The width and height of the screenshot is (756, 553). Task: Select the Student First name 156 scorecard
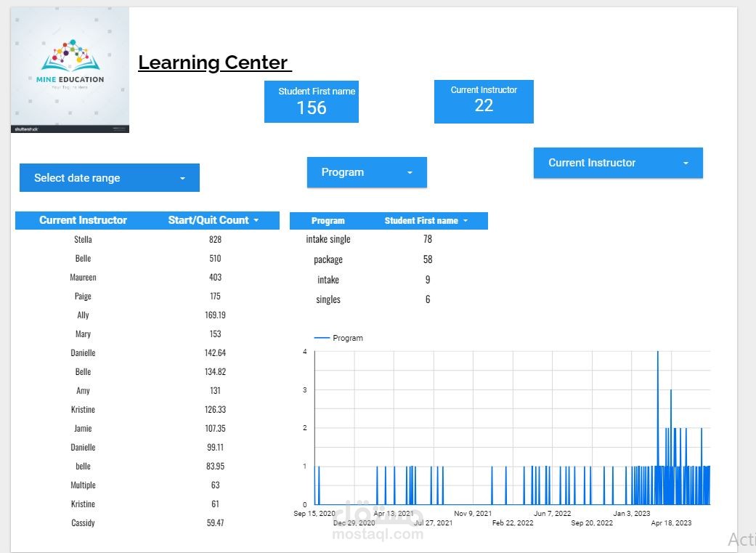312,101
